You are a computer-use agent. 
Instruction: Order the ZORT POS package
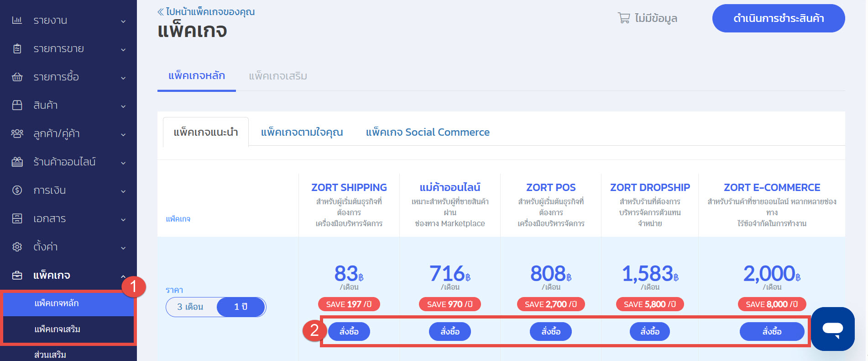[x=550, y=331]
